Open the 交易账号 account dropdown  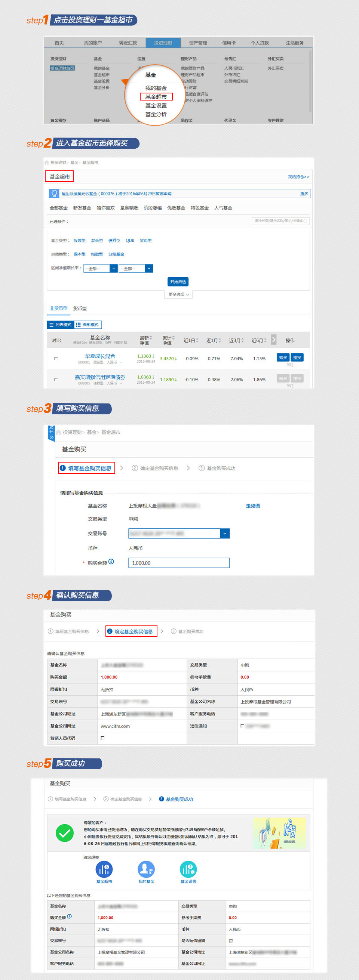point(225,534)
